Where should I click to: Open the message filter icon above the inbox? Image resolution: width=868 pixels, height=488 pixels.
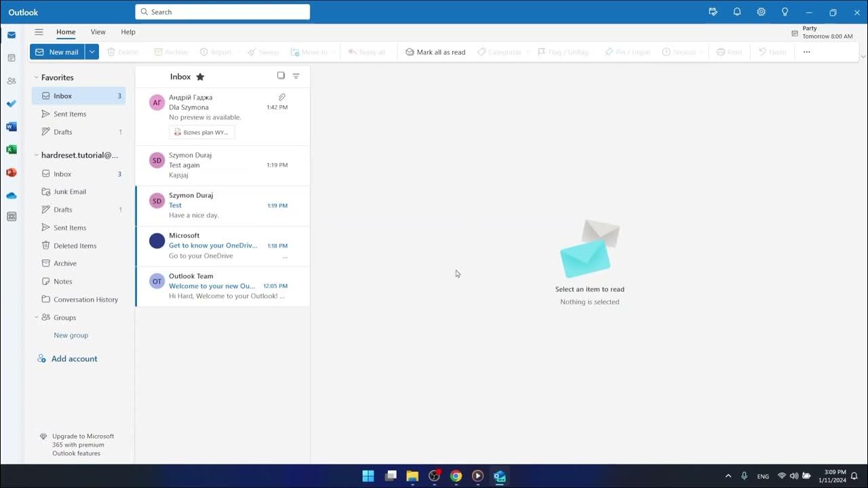296,76
